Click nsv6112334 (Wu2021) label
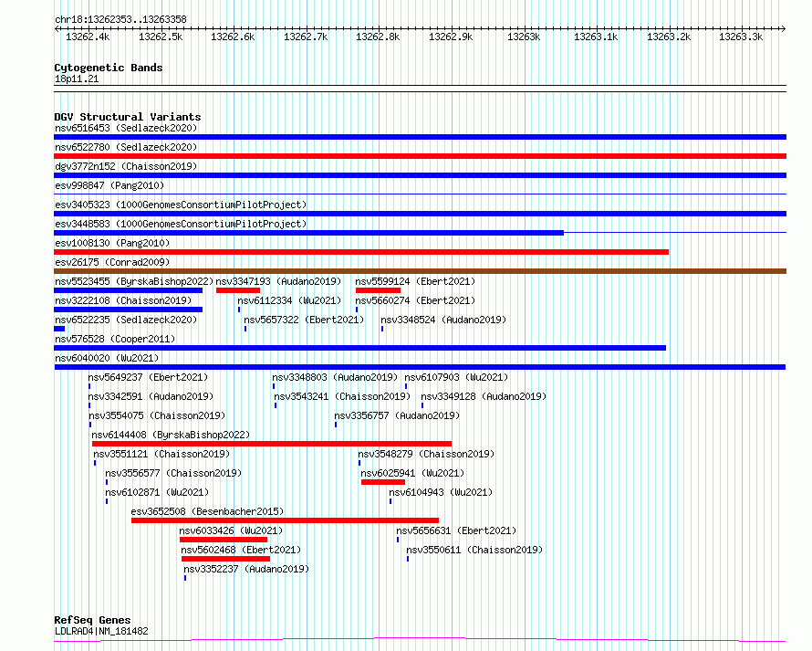Viewport: 812px width, 651px height. point(289,300)
